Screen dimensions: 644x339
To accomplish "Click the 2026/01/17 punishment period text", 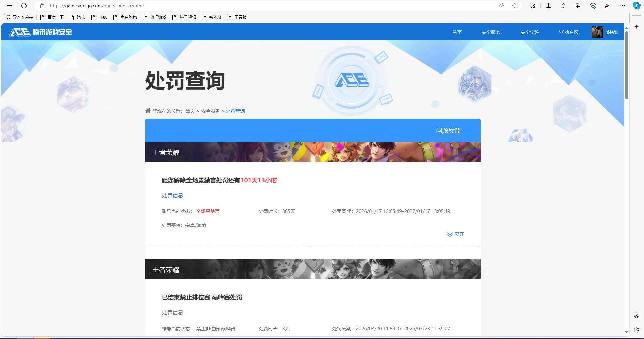I will pyautogui.click(x=391, y=211).
